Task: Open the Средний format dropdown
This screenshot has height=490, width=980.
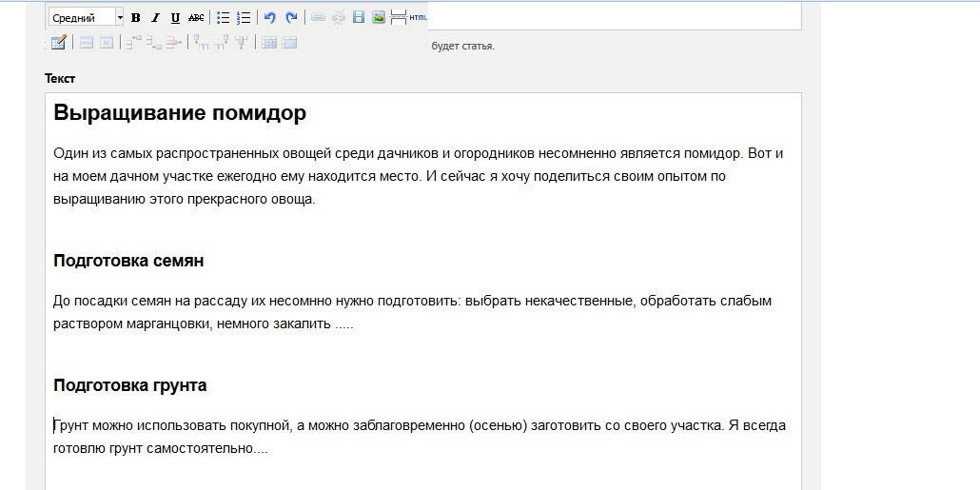Action: (87, 17)
